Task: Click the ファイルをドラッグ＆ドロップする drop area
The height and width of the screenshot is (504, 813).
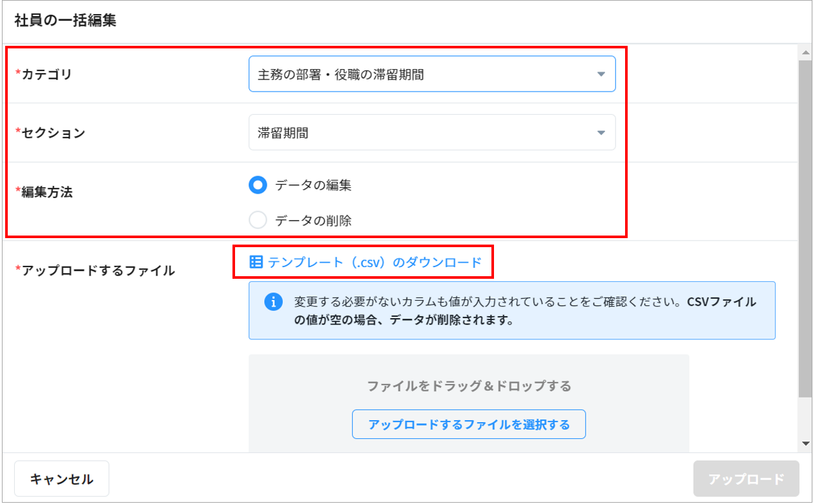Action: [469, 386]
